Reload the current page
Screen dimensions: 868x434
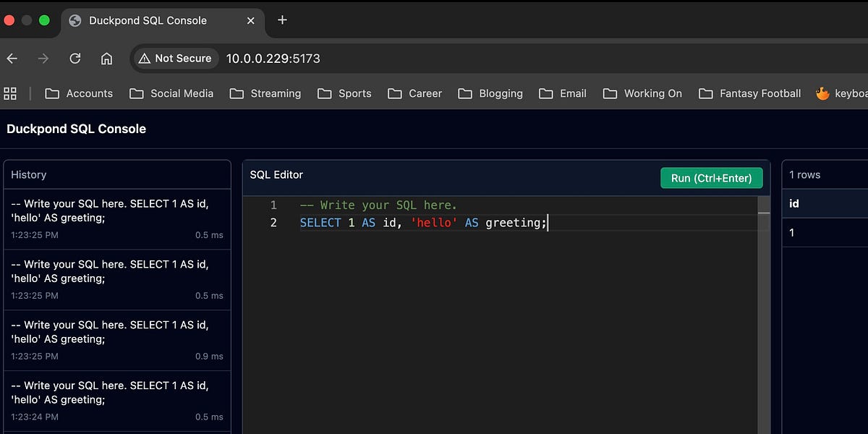[75, 59]
